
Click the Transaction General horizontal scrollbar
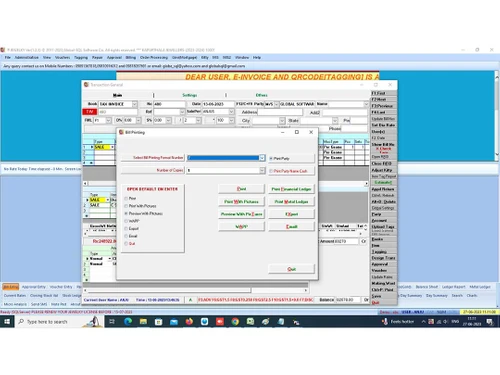196,290
